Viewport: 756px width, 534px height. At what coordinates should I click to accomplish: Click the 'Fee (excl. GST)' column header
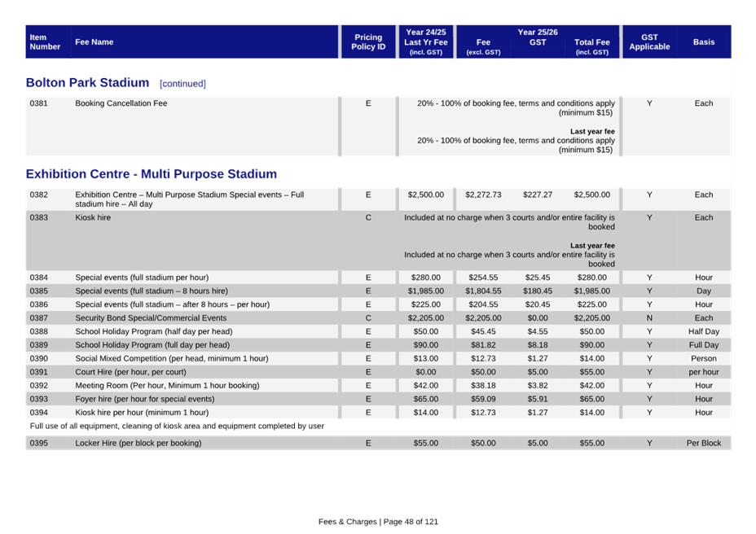coord(483,46)
